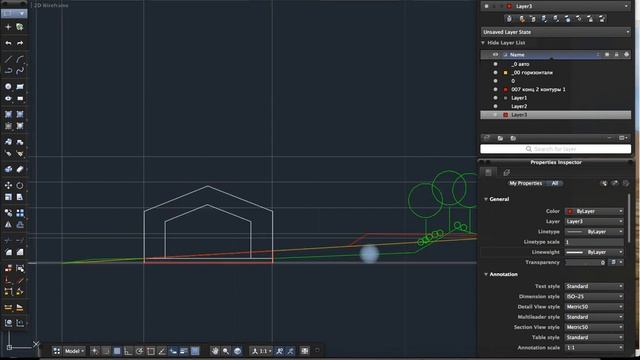Viewport: 640px width, 360px height.
Task: Click Hide Layer List
Action: click(506, 43)
